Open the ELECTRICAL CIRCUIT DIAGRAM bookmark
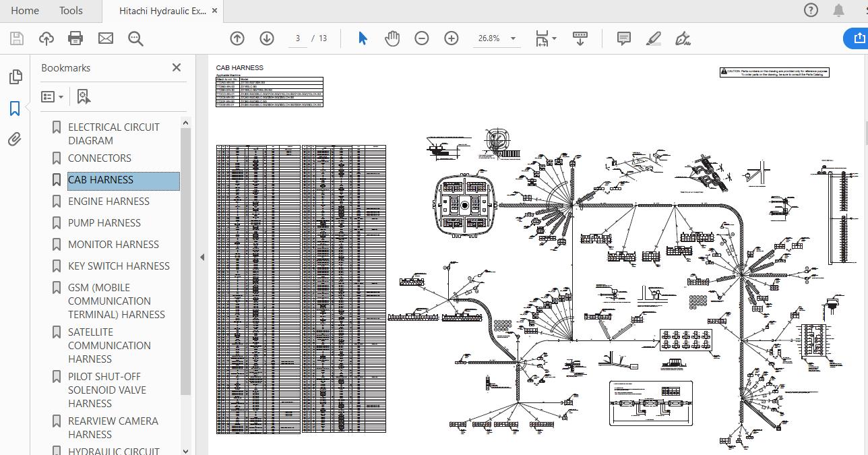 (x=114, y=133)
